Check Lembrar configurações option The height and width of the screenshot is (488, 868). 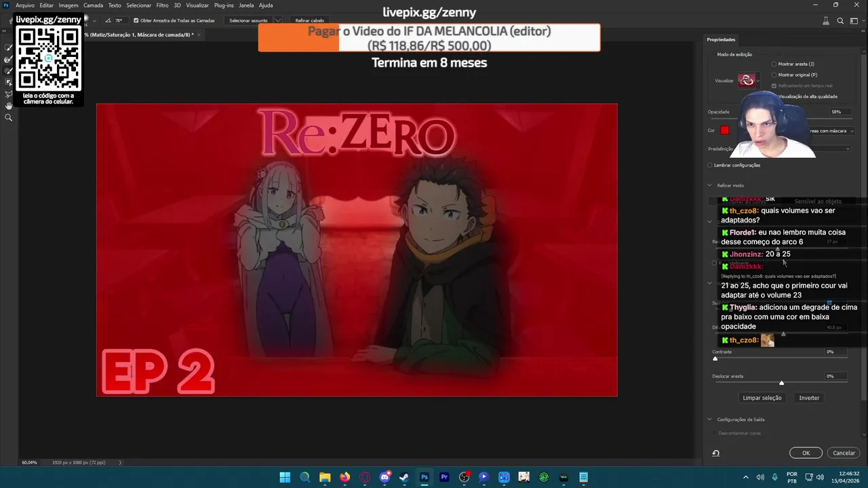coord(710,165)
